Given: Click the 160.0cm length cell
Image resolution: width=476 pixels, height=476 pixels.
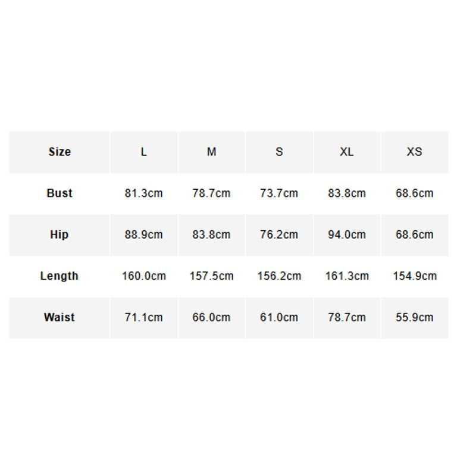Looking at the screenshot, I should click(x=144, y=276).
